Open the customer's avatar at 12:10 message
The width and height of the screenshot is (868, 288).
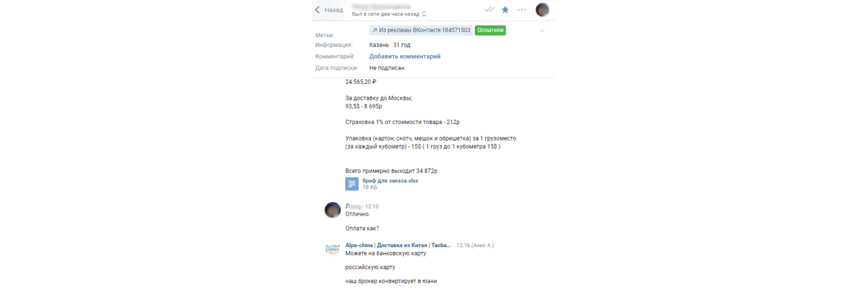[332, 210]
